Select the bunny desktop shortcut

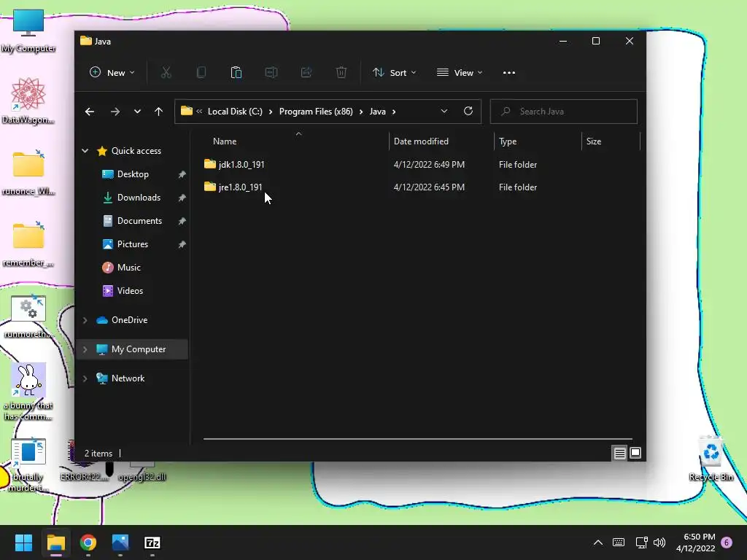coord(28,392)
